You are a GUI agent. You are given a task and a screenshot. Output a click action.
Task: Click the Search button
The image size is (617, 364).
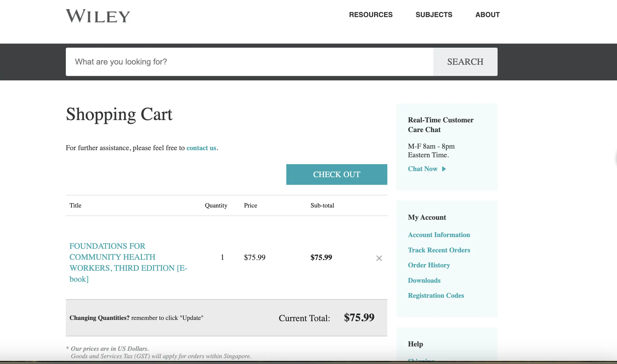pyautogui.click(x=465, y=62)
